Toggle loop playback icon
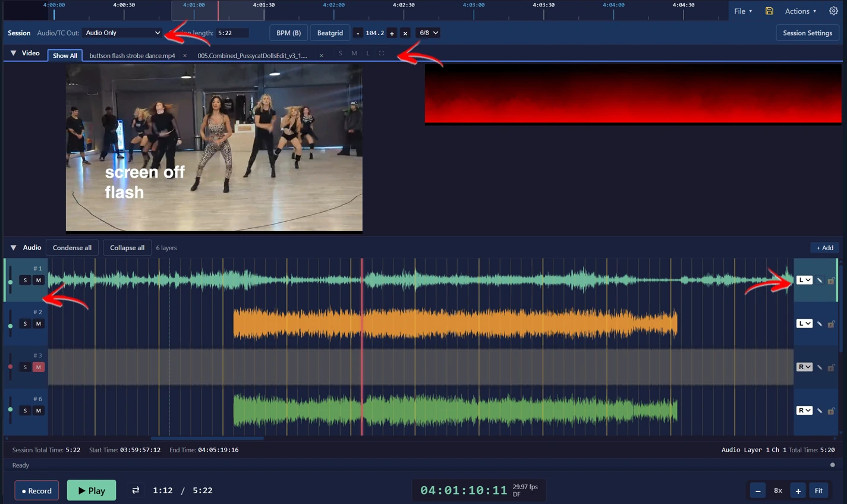The height and width of the screenshot is (504, 847). click(x=136, y=490)
